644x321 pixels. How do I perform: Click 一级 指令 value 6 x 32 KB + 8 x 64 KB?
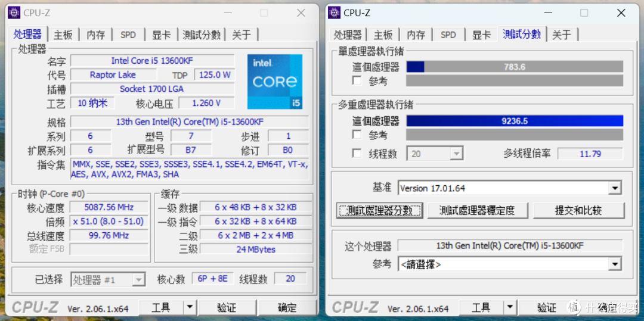[x=256, y=222]
